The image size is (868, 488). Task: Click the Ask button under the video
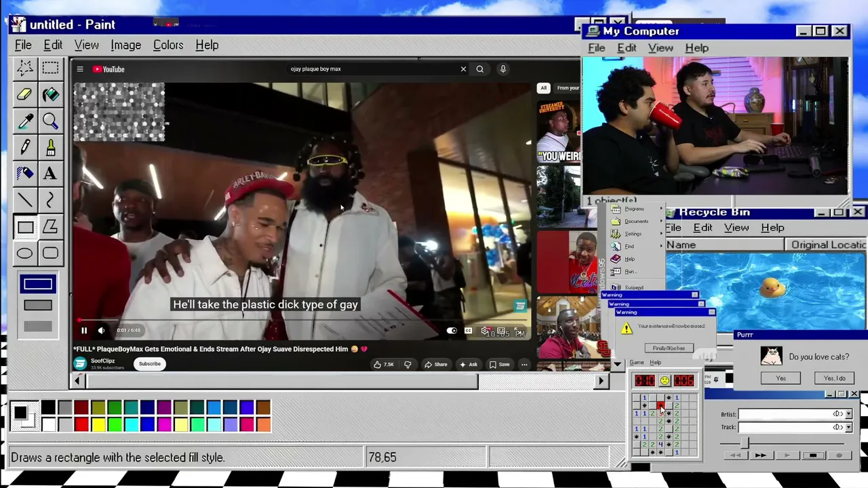click(469, 365)
